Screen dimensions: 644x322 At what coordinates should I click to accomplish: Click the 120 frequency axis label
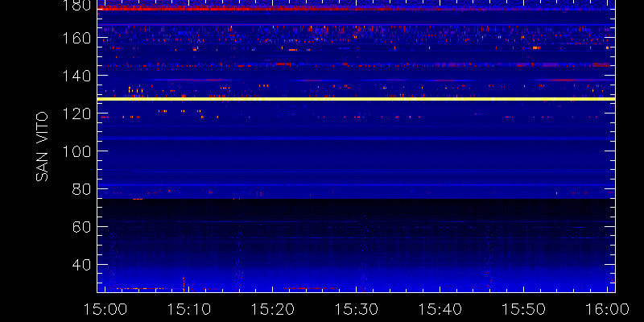(x=76, y=114)
